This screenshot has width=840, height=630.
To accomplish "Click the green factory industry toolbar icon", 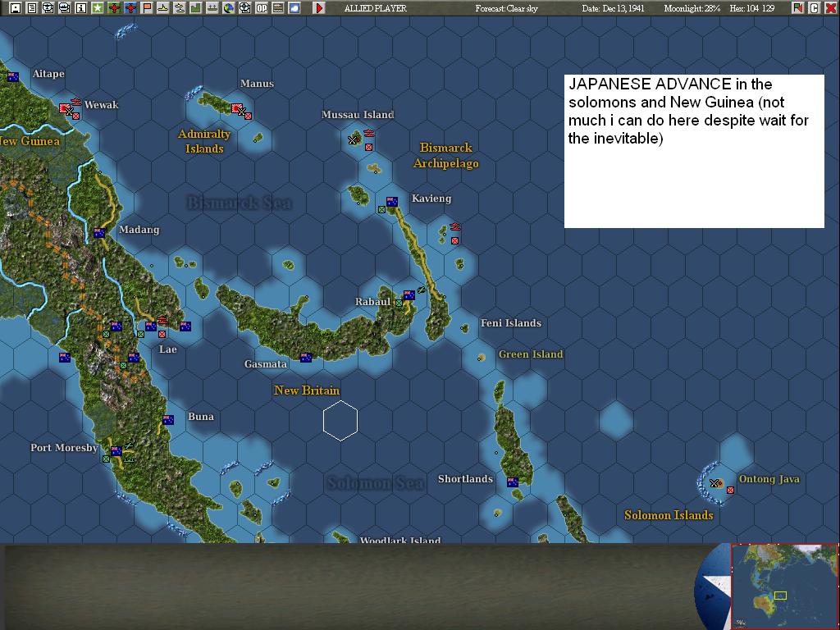I will 196,8.
